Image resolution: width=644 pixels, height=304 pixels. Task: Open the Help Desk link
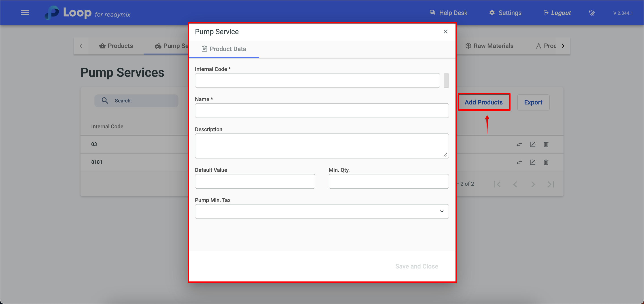pyautogui.click(x=449, y=13)
